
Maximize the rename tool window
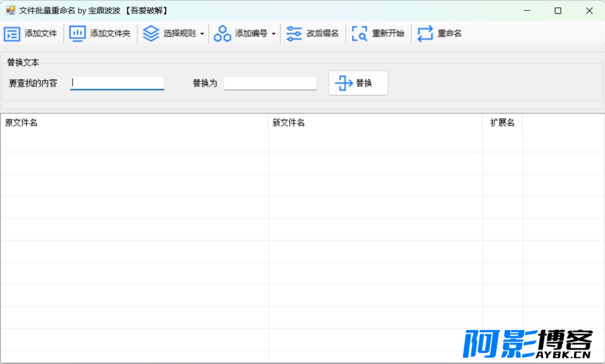tap(558, 11)
